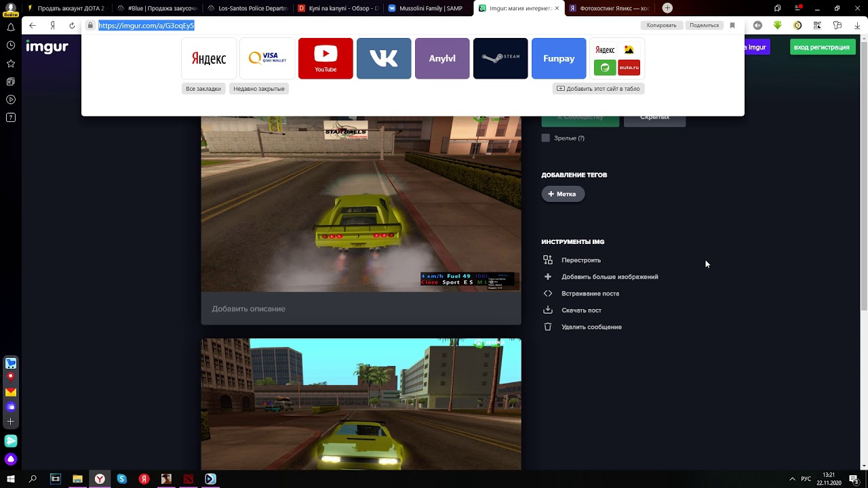Image resolution: width=868 pixels, height=488 pixels.
Task: Open the VK tile
Action: pyautogui.click(x=384, y=58)
